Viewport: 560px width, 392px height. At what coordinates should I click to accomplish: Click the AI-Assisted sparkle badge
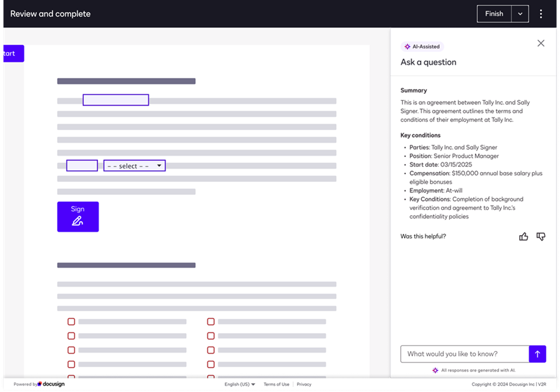(x=422, y=47)
